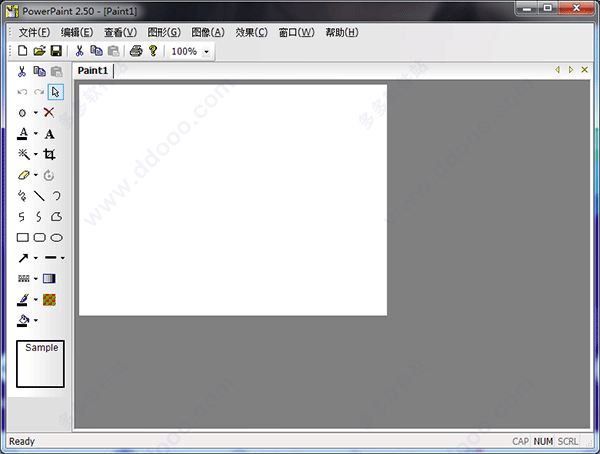Open the 图形(G) menu

pyautogui.click(x=164, y=32)
